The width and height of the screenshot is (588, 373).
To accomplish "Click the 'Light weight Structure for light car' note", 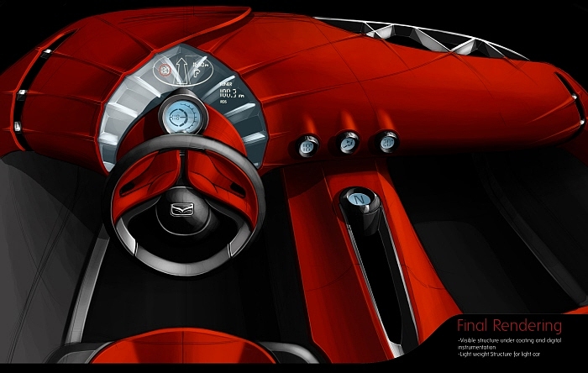I will tap(498, 354).
